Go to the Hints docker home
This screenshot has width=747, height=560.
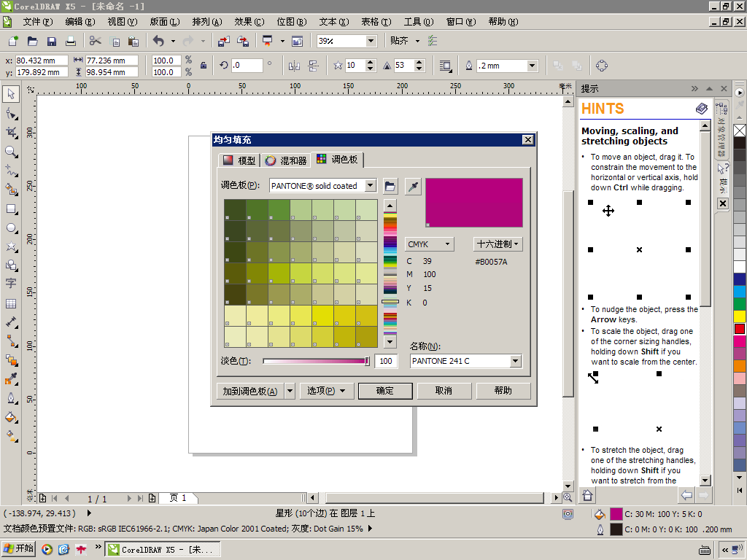pos(587,496)
